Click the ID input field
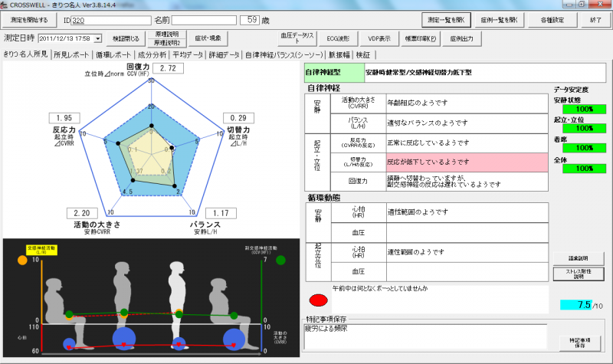Screen dimensions: 613x364 click(x=115, y=20)
